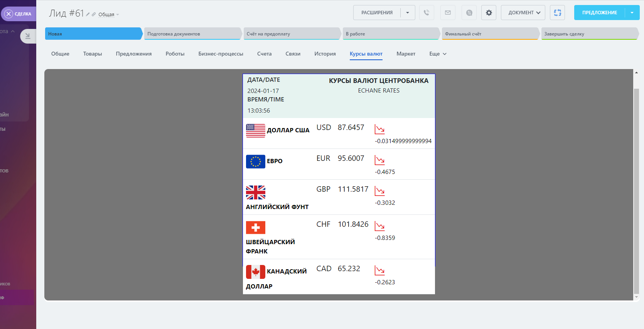The width and height of the screenshot is (644, 329).
Task: Copy link with chain icon near title
Action: click(94, 14)
